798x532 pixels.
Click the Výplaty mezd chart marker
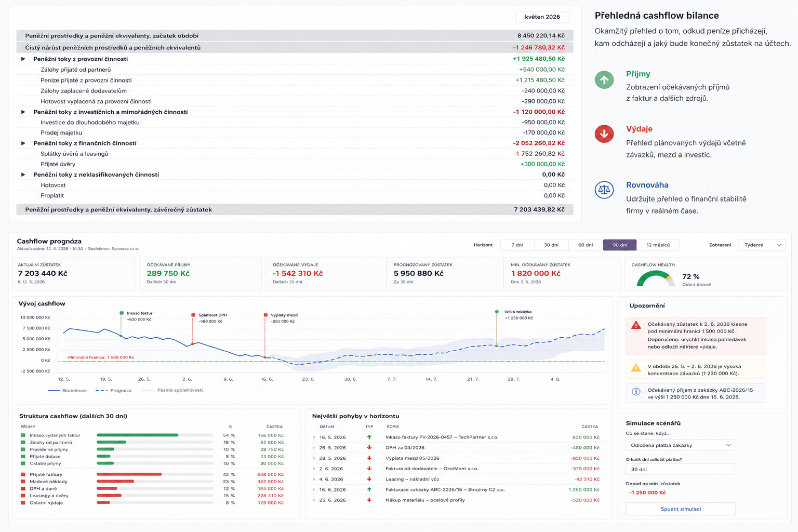265,315
